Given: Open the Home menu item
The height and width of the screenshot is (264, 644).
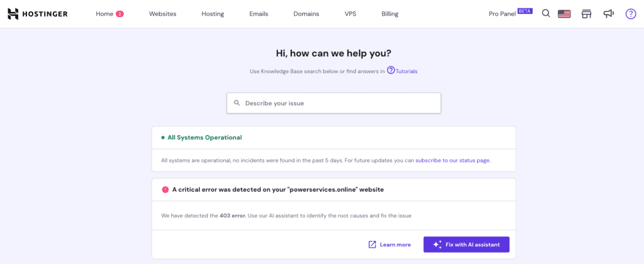Looking at the screenshot, I should (x=104, y=14).
